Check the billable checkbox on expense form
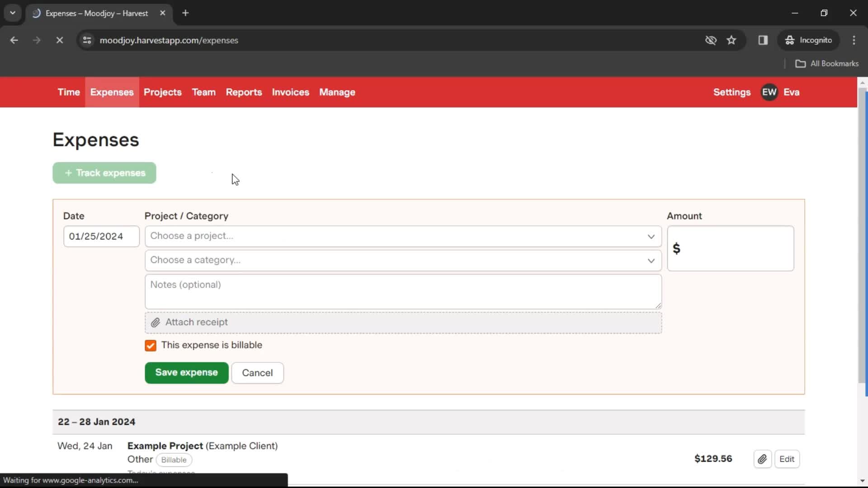Screen dimensions: 868x488 [151, 345]
